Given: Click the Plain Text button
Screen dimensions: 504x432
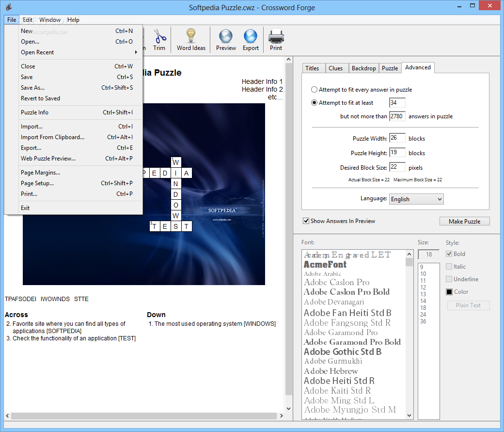Looking at the screenshot, I should click(x=468, y=305).
